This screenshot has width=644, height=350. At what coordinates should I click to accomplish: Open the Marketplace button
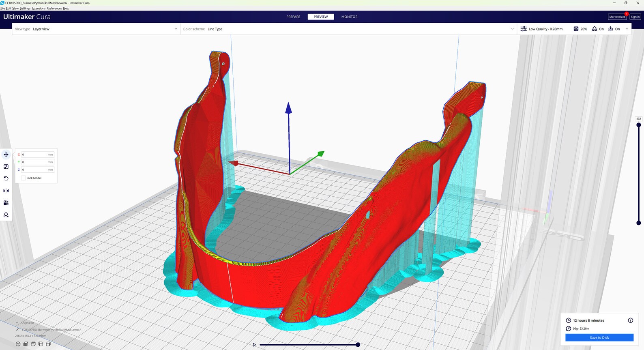pyautogui.click(x=617, y=17)
